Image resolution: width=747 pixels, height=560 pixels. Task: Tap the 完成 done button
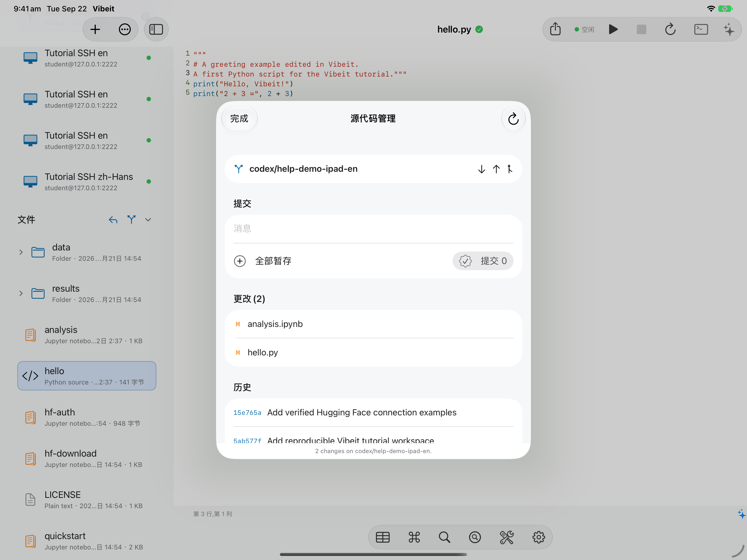239,119
